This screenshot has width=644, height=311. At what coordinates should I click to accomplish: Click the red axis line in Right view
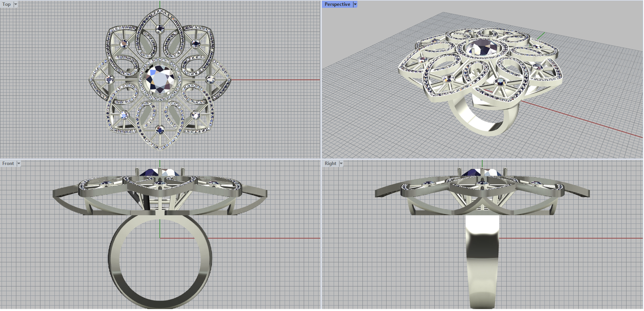click(x=572, y=238)
